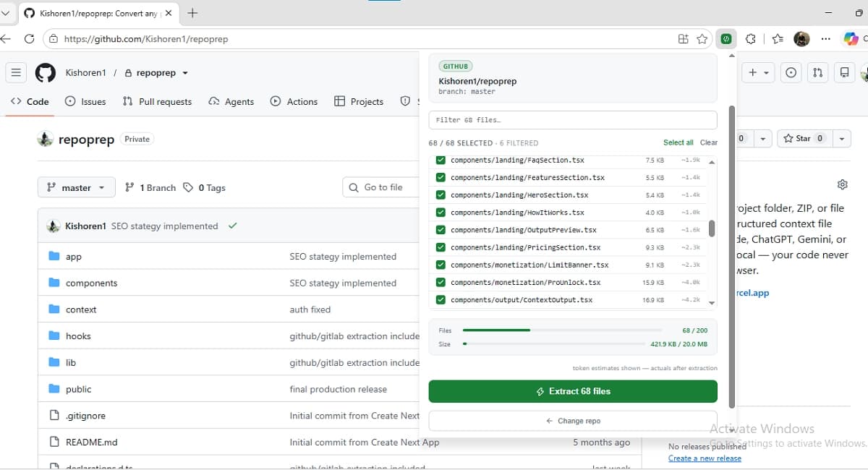This screenshot has width=868, height=470.
Task: Switch to Pull requests tab
Action: [157, 101]
